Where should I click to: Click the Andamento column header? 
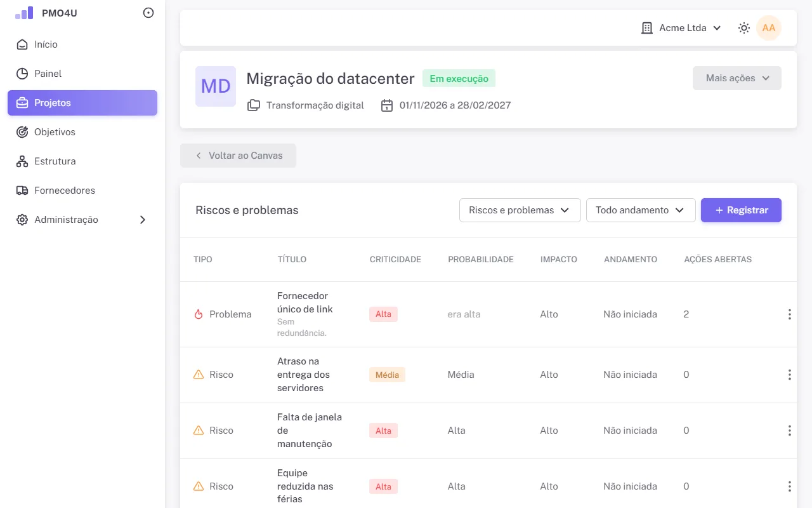631,260
